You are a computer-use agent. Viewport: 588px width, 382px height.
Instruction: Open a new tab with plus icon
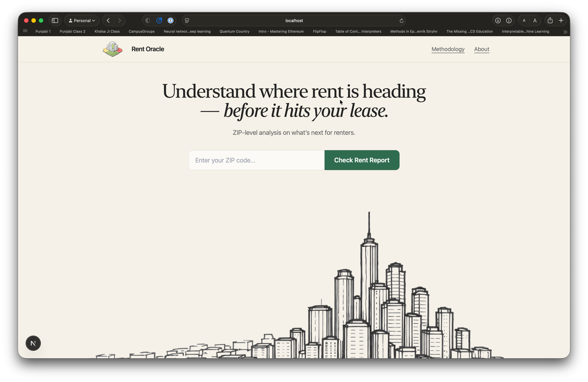561,20
